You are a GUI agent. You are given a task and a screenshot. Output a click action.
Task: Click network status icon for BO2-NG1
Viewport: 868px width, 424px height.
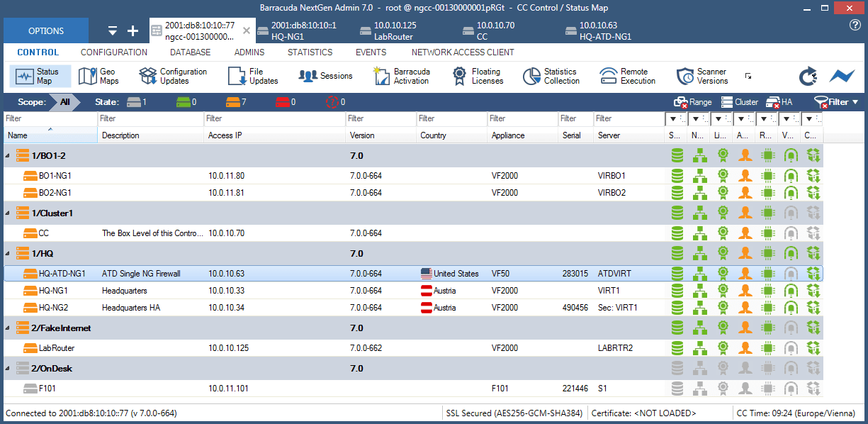(x=699, y=192)
